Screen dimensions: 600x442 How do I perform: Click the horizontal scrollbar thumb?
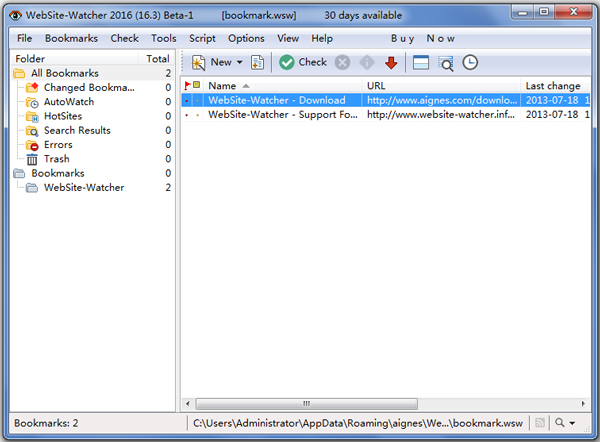tap(307, 404)
